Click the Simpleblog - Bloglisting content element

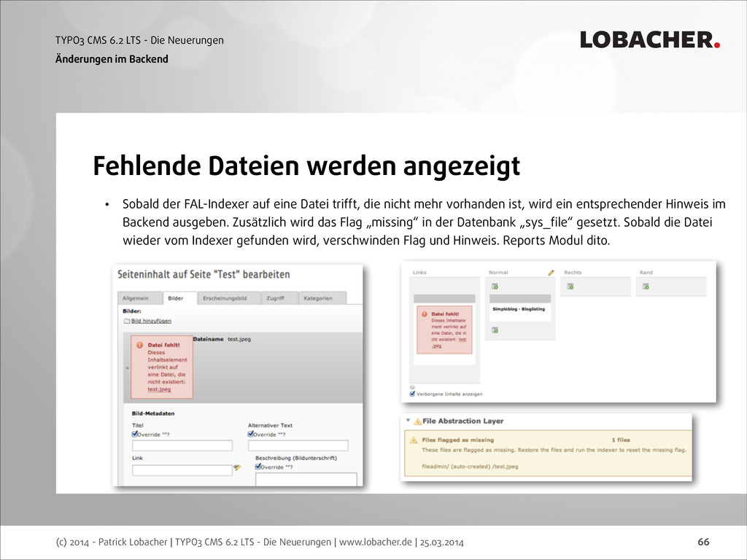[519, 309]
